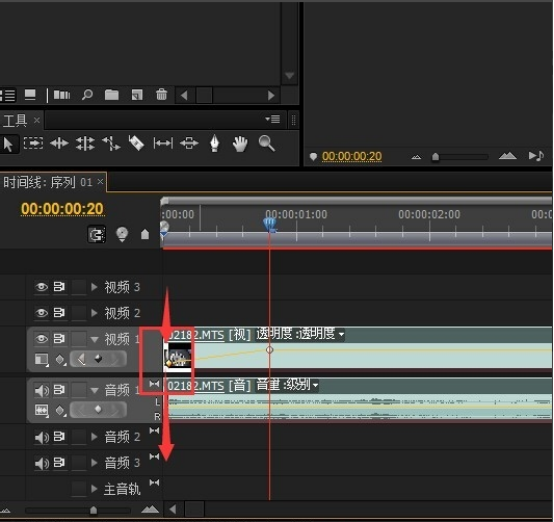Select the Razor tool
The image size is (554, 522).
point(136,143)
